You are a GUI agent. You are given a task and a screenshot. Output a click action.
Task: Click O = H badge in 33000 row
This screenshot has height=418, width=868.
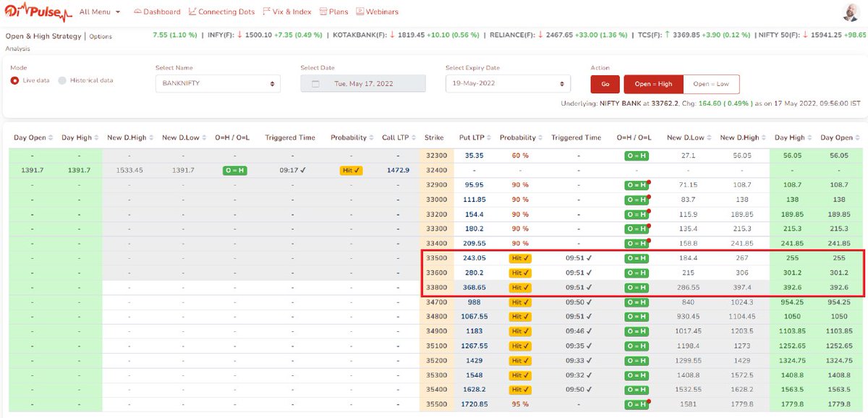[637, 199]
